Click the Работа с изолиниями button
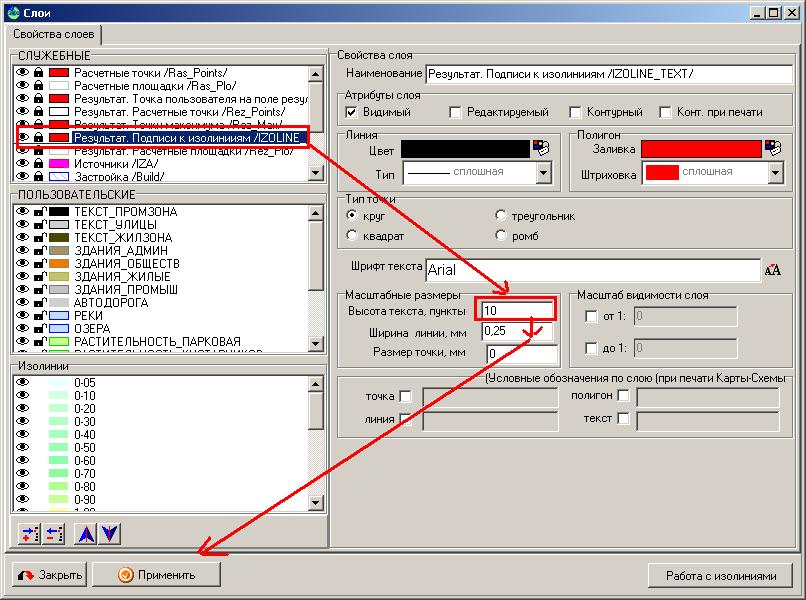806x600 pixels. click(x=718, y=576)
